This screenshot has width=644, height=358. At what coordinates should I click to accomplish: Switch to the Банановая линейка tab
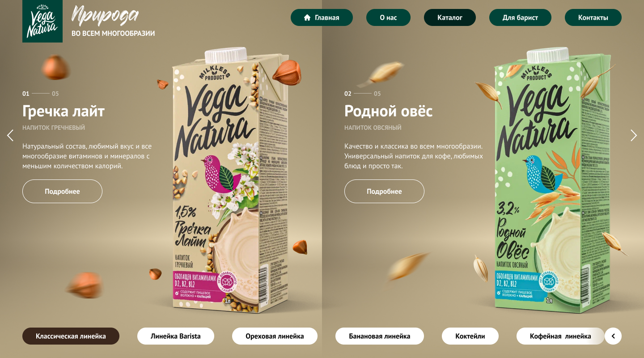click(x=380, y=336)
